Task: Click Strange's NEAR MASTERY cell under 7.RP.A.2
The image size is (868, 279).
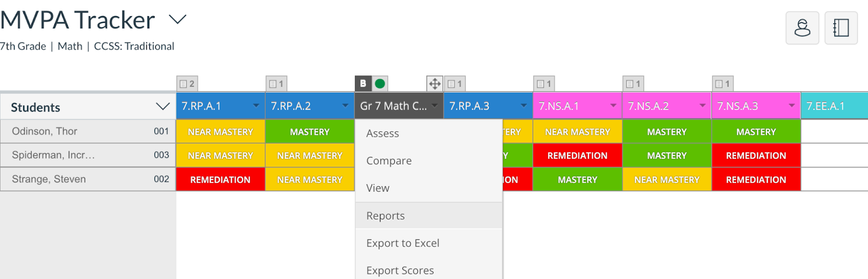Action: [x=310, y=180]
